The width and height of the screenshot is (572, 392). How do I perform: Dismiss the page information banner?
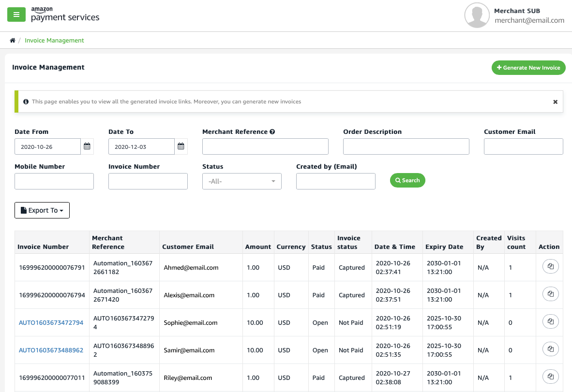tap(555, 102)
